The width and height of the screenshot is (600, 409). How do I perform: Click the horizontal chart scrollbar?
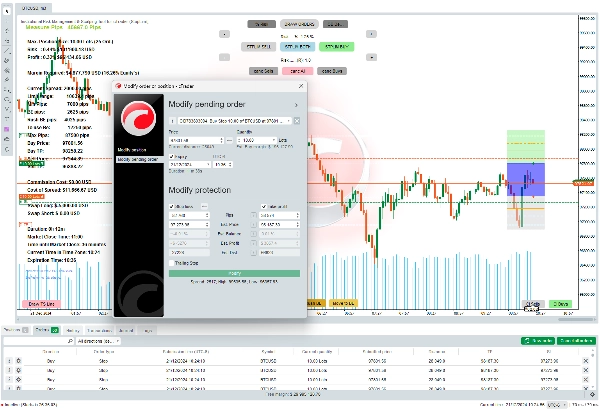576,320
